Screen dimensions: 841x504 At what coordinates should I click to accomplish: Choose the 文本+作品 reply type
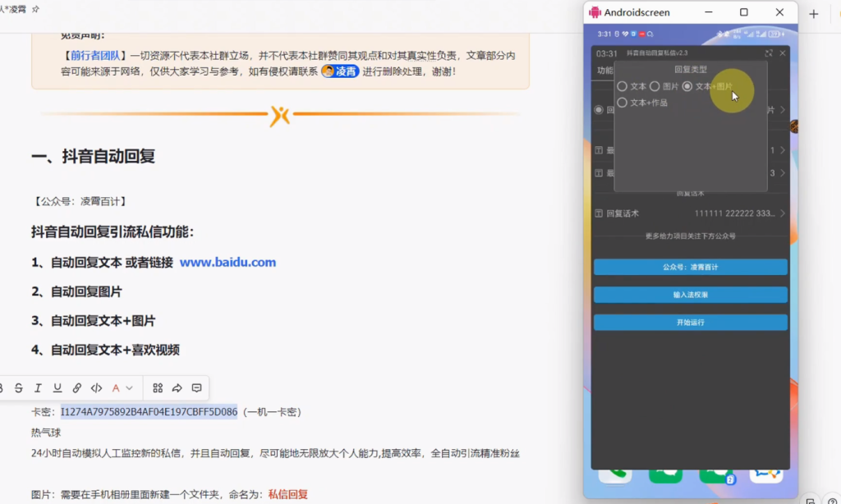[x=623, y=103]
